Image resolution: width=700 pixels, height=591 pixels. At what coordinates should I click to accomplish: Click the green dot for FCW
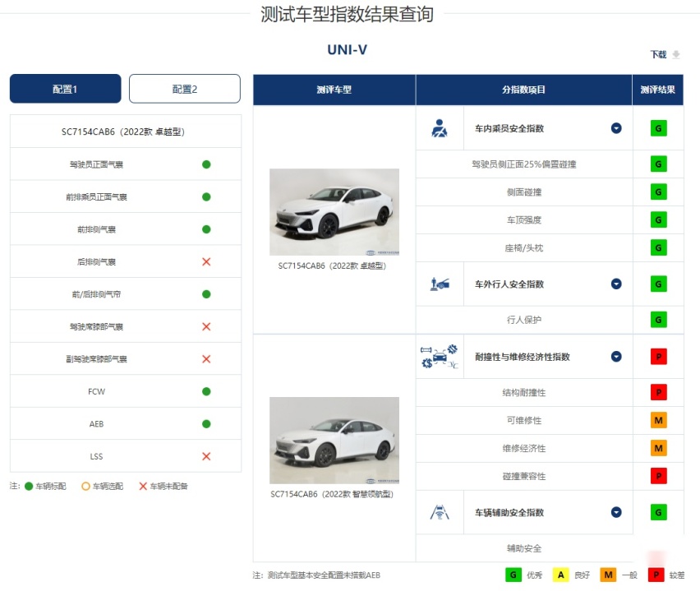tap(206, 391)
